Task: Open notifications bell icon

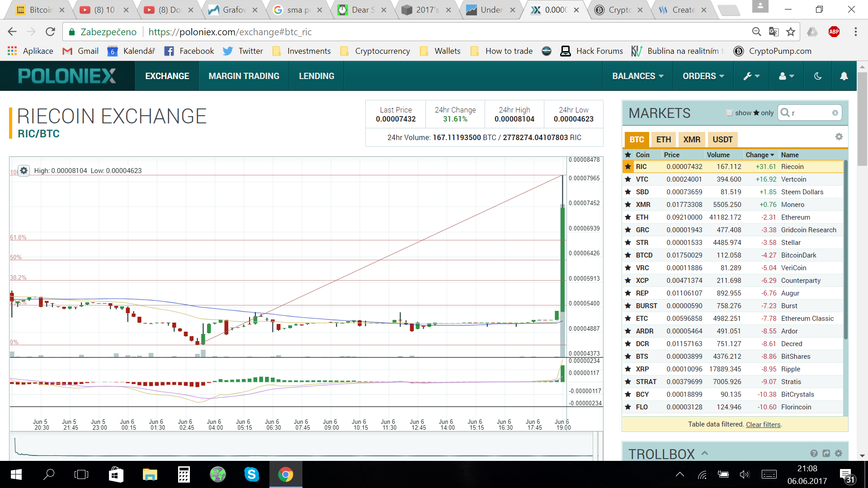Action: [844, 76]
